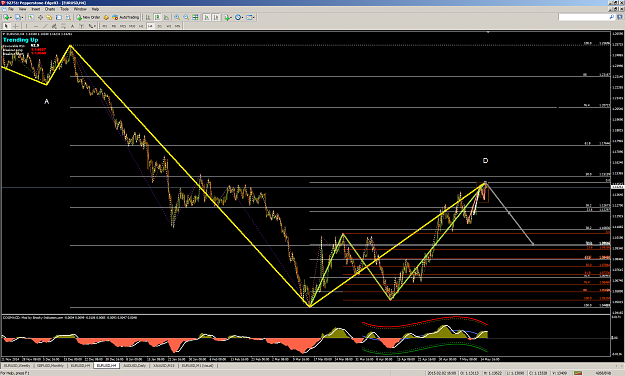This screenshot has height=376, width=625.
Task: Toggle the Data Window crosshair icon
Action: [x=40, y=17]
